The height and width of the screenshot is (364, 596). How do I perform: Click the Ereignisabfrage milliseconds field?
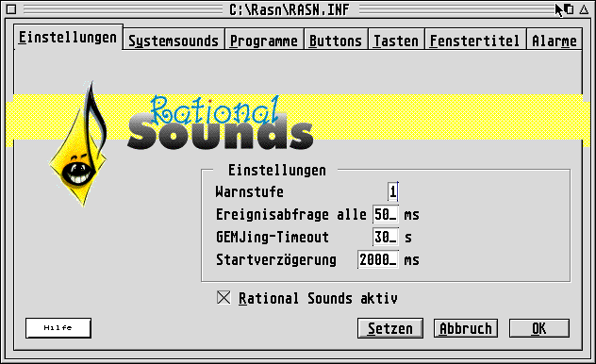pyautogui.click(x=386, y=214)
